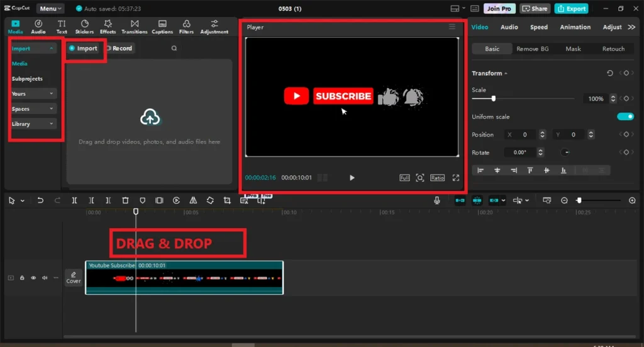Viewport: 644px width, 347px height.
Task: Click the layout switcher icon in title bar
Action: click(x=455, y=8)
